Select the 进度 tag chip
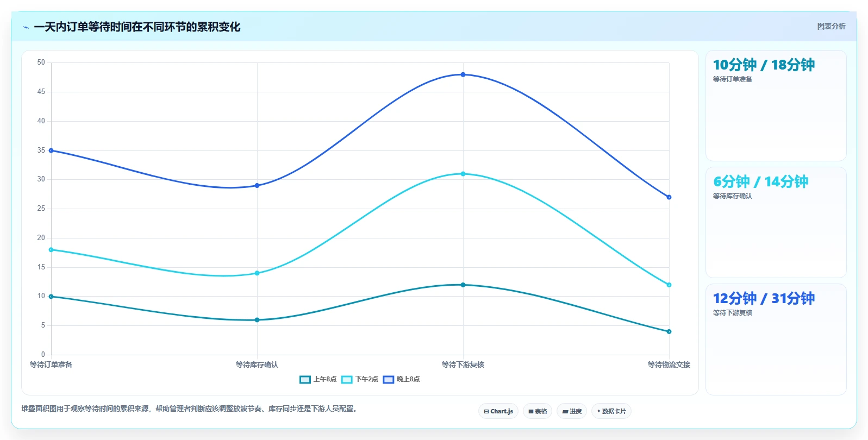The image size is (868, 440). point(572,411)
